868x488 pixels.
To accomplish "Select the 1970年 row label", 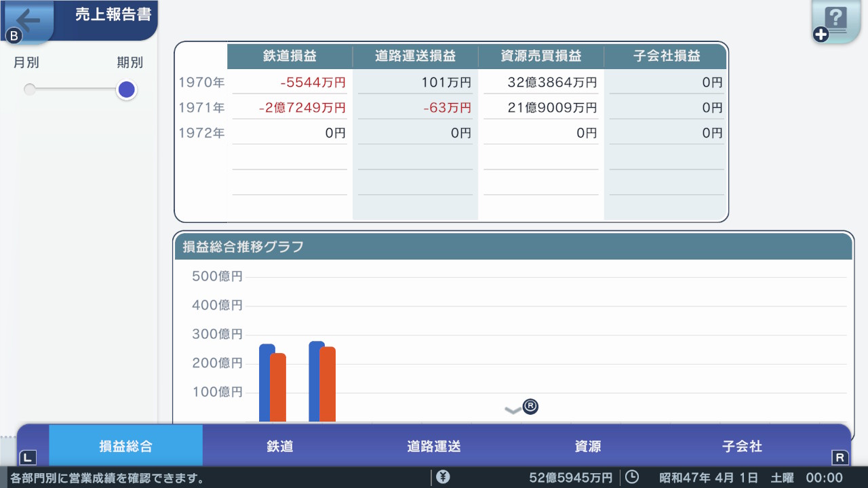I will [201, 83].
